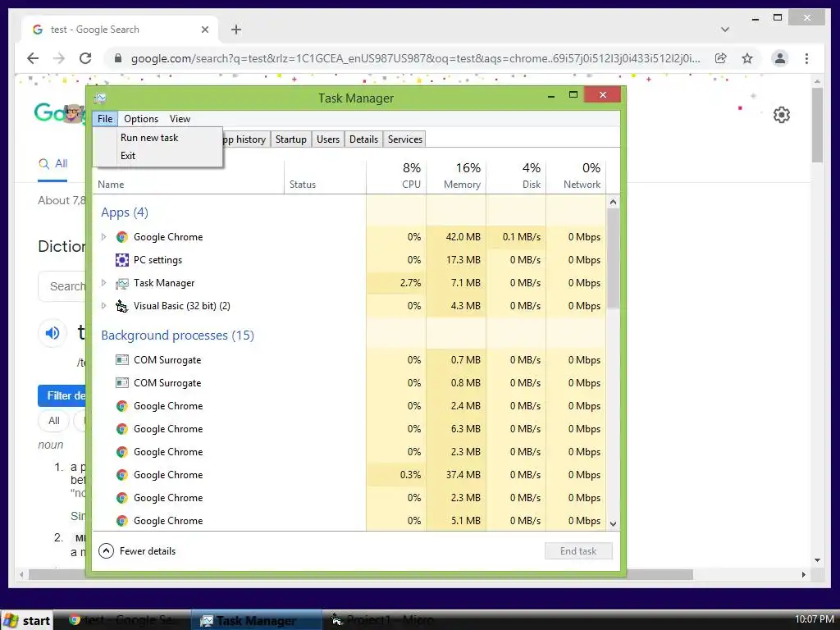The image size is (840, 630).
Task: Open Chrome three-dot menu
Action: 807,58
